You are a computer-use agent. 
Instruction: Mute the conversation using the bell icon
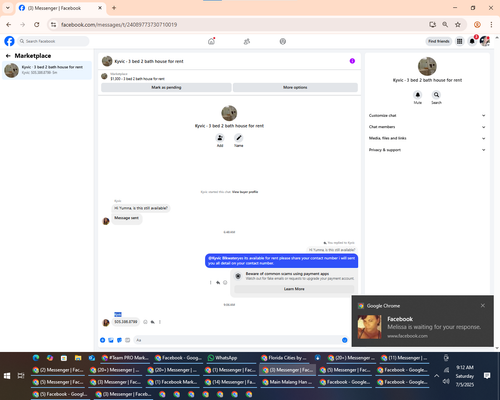click(x=418, y=95)
